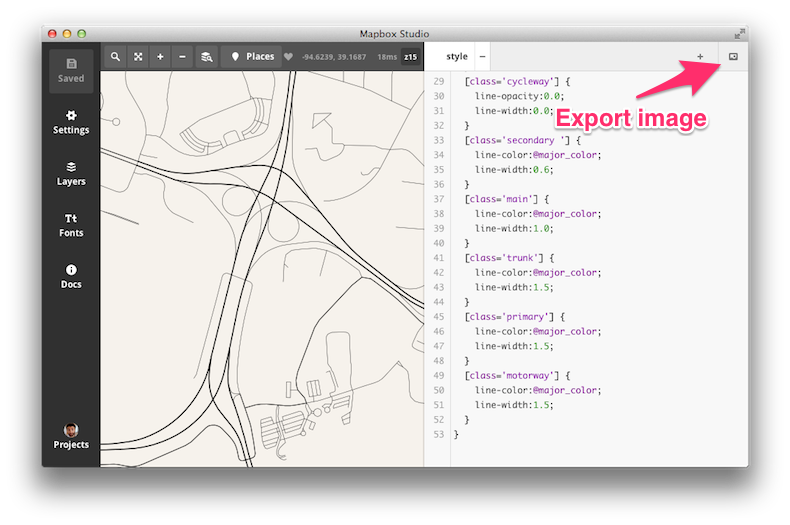This screenshot has height=525, width=790.
Task: Click code line 39 line-width:1.0;
Action: pos(514,228)
